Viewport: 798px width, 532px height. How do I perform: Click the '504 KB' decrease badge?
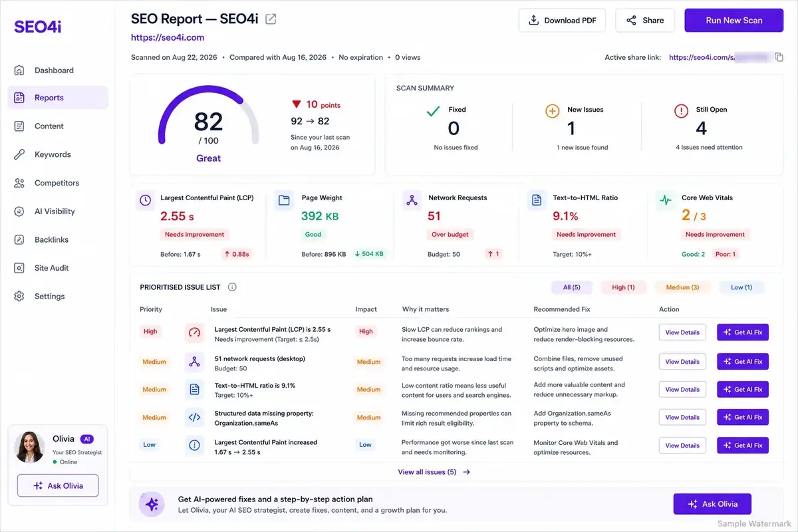(x=369, y=254)
